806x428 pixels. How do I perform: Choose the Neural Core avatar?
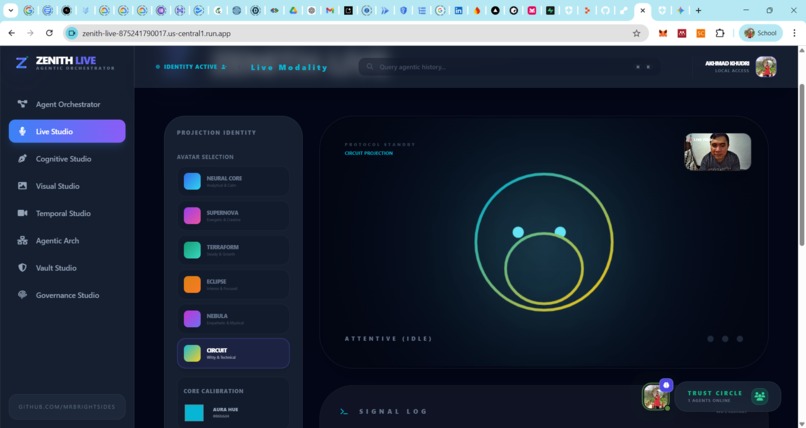(233, 181)
